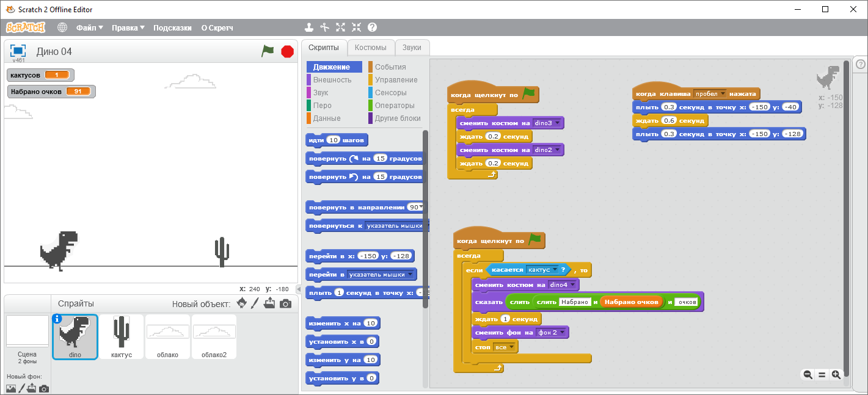
Task: Take a new backdrop photo with camera
Action: [x=44, y=388]
